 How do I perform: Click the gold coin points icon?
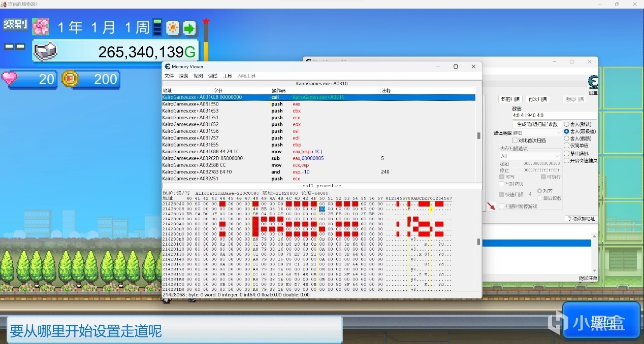tap(69, 79)
